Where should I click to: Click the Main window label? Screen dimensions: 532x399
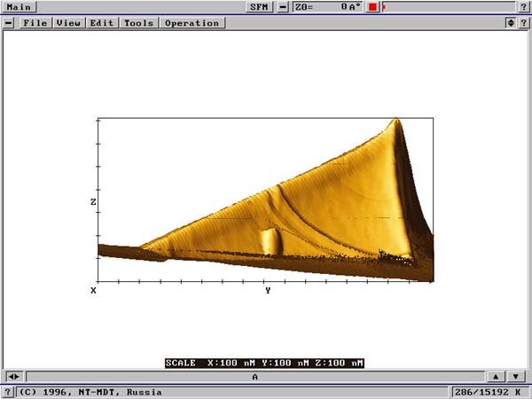tap(20, 7)
